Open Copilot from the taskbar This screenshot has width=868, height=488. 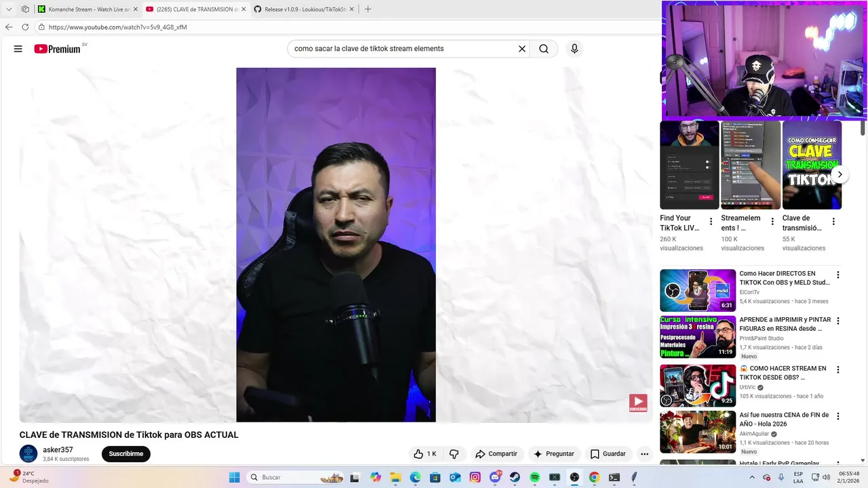point(376,477)
